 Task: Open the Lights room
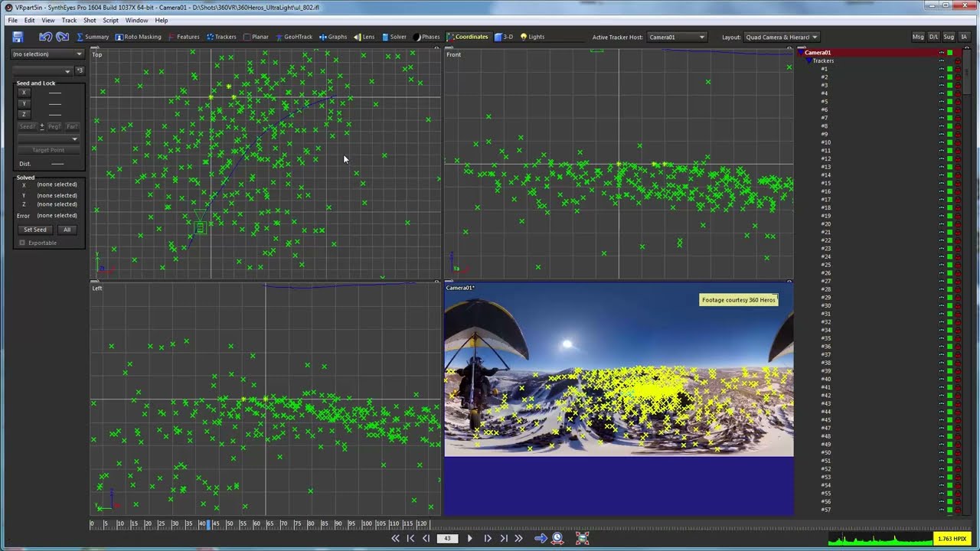(x=532, y=37)
